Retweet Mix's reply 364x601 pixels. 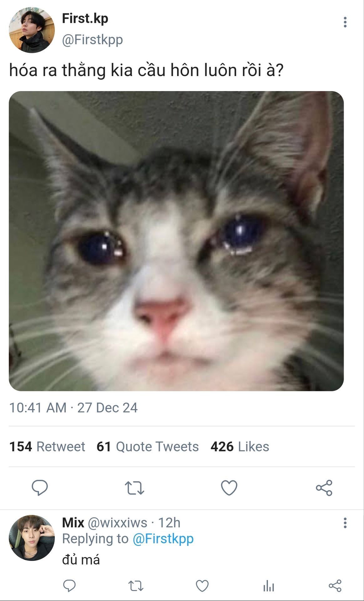tap(136, 585)
